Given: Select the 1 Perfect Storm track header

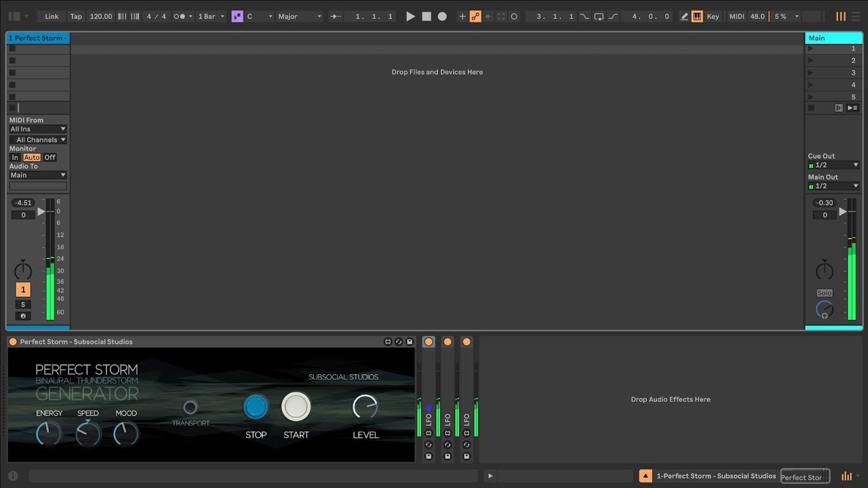Looking at the screenshot, I should pos(38,38).
